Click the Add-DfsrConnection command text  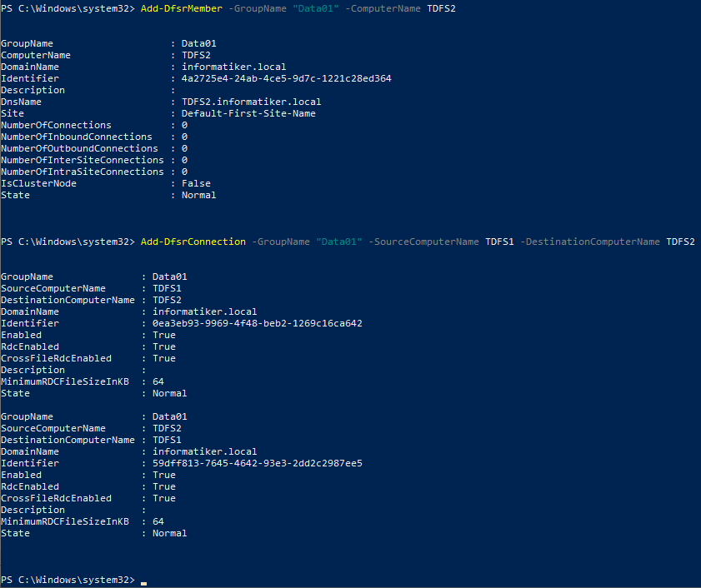tap(193, 242)
